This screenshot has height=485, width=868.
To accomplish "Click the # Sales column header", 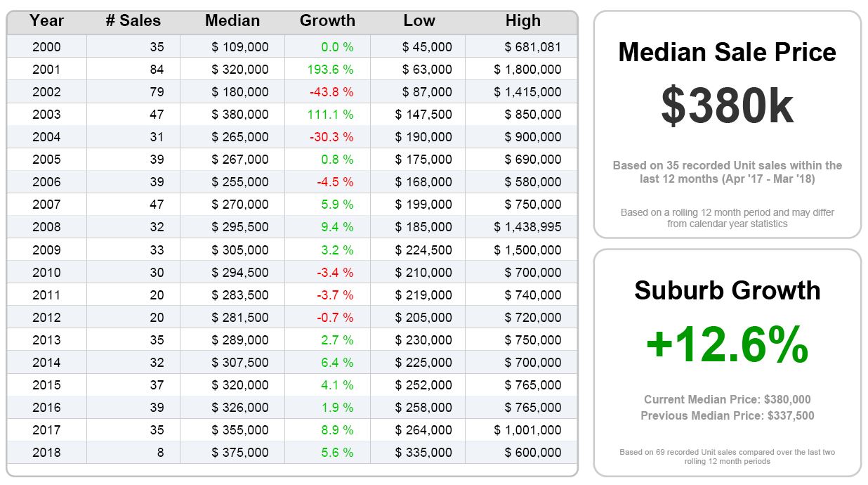I will click(x=133, y=21).
